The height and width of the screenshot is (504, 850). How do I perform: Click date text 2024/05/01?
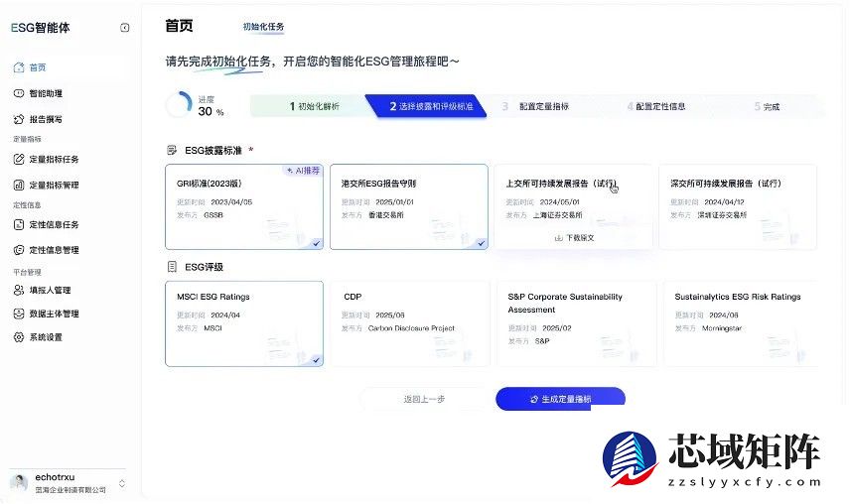point(559,202)
